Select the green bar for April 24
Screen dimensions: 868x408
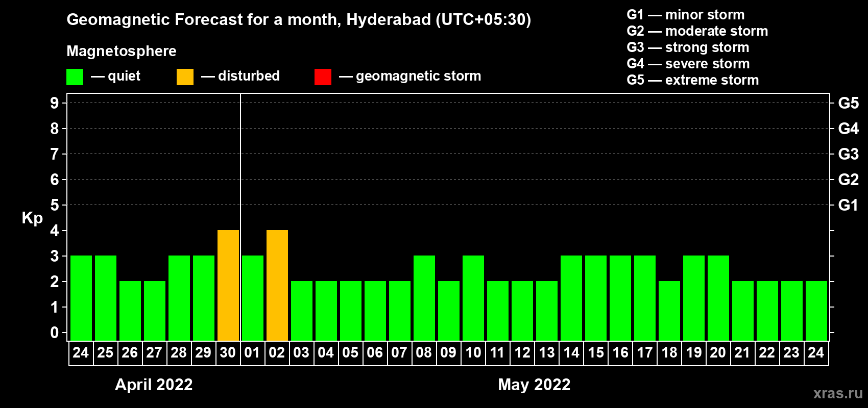point(81,298)
